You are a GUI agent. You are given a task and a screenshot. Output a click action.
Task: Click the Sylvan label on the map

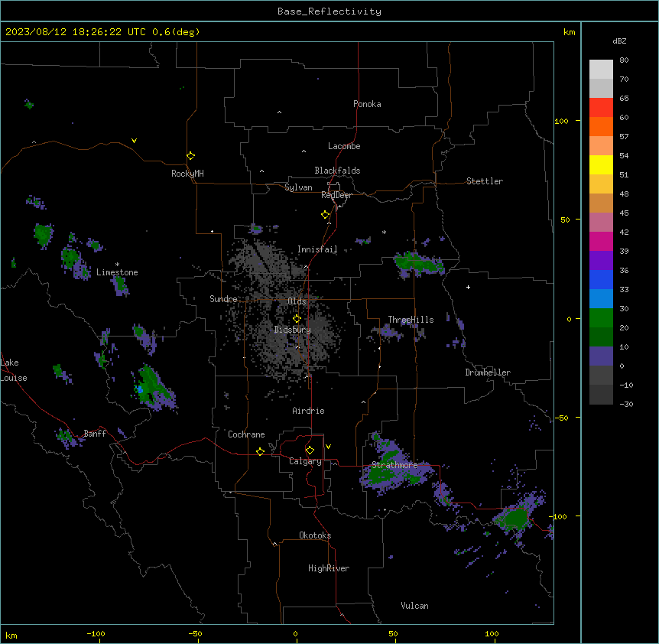tap(298, 187)
